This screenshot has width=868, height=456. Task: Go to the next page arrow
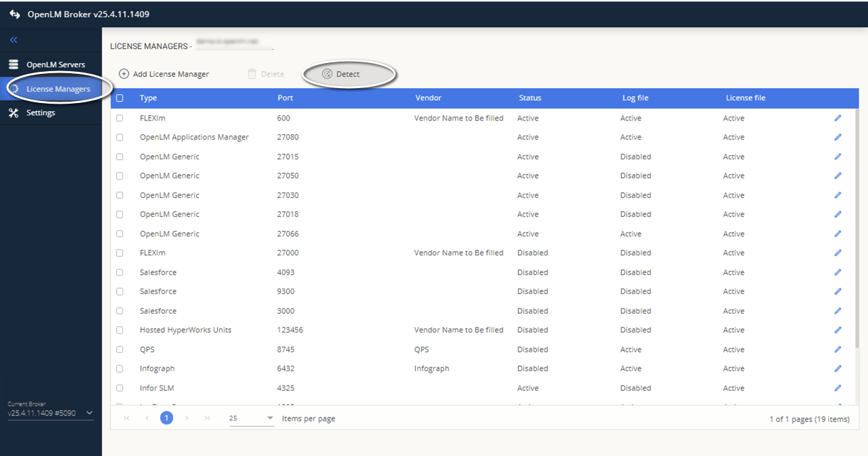186,418
